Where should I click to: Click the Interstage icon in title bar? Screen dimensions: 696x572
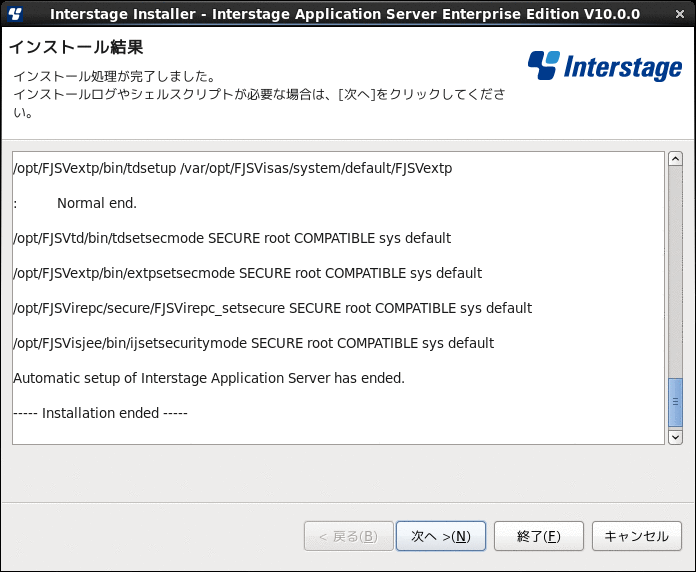pyautogui.click(x=15, y=14)
